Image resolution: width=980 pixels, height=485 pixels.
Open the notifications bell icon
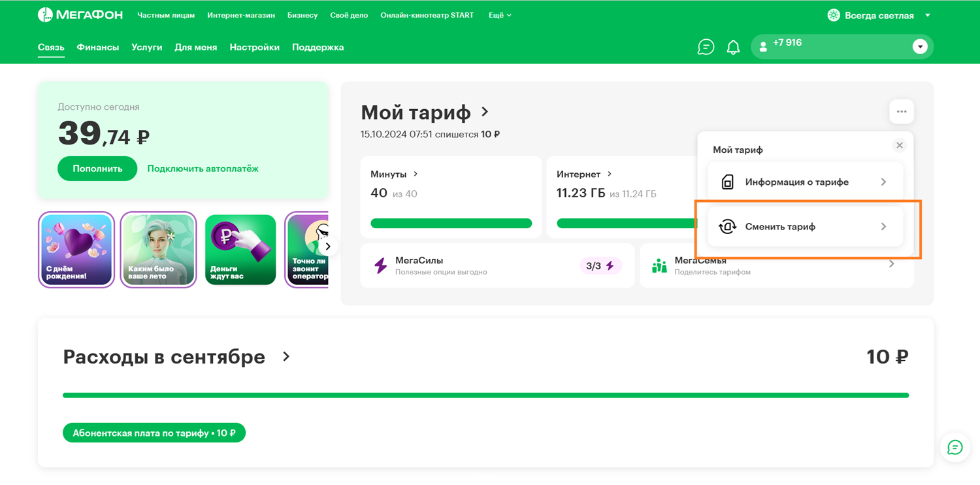point(733,47)
